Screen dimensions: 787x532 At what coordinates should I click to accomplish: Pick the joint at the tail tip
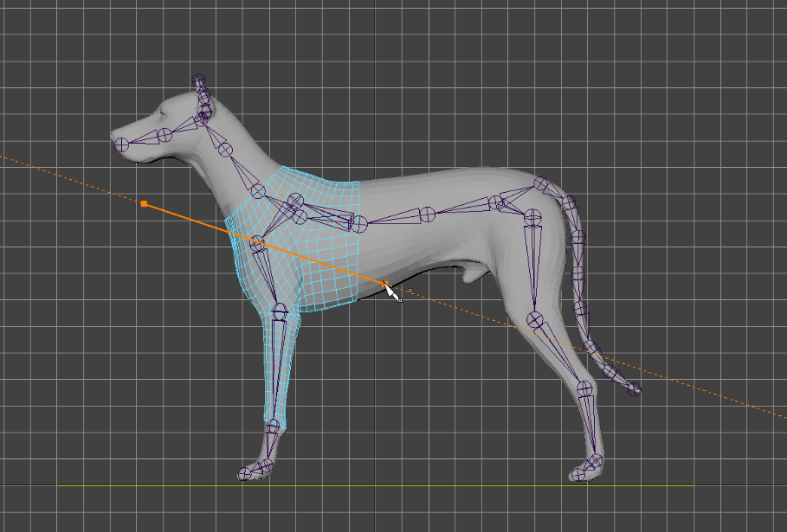pos(635,391)
